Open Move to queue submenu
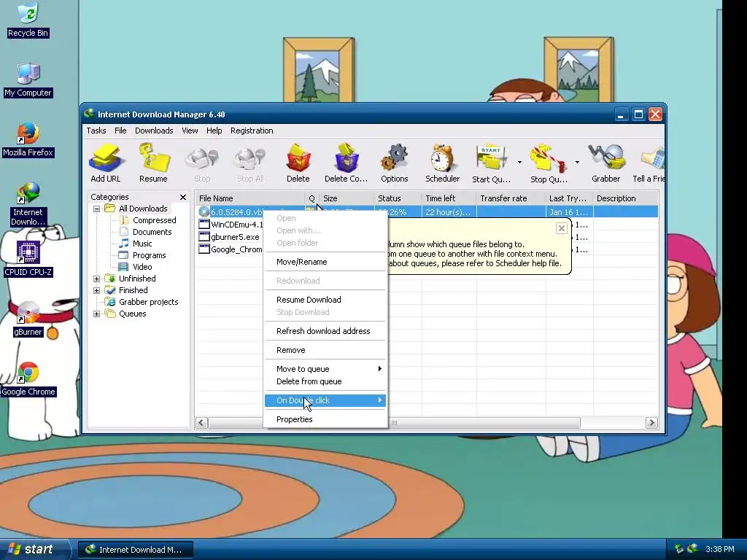The height and width of the screenshot is (560, 747). pos(325,369)
